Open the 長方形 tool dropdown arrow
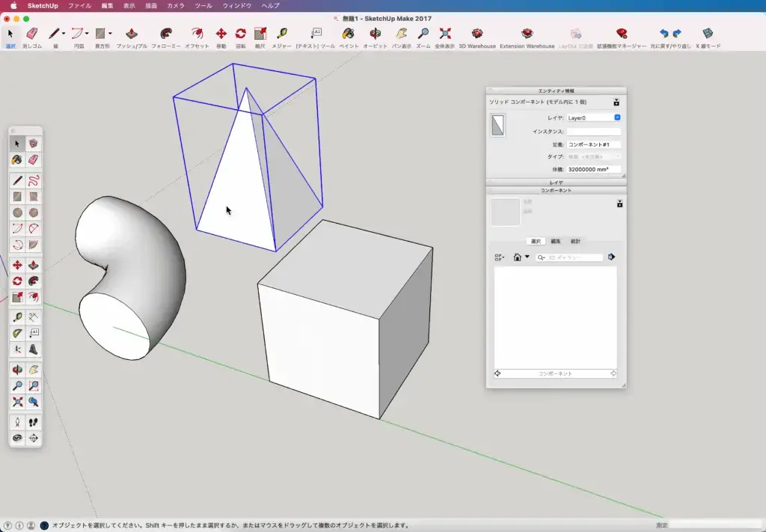 click(111, 33)
